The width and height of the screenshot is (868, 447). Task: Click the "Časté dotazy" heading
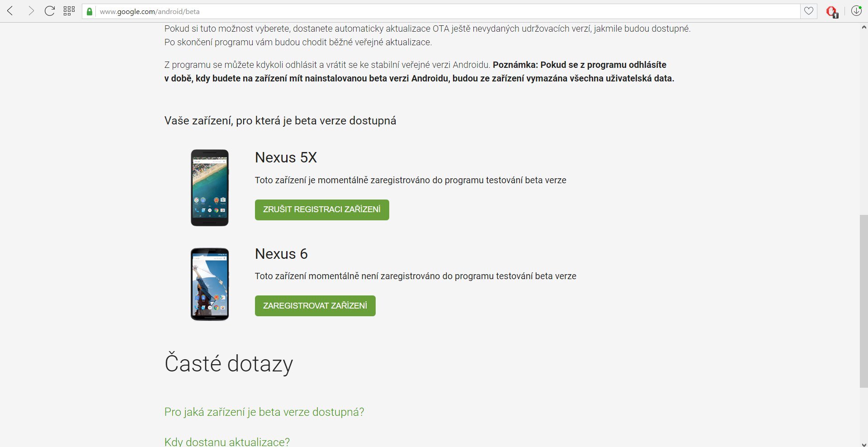(x=228, y=364)
